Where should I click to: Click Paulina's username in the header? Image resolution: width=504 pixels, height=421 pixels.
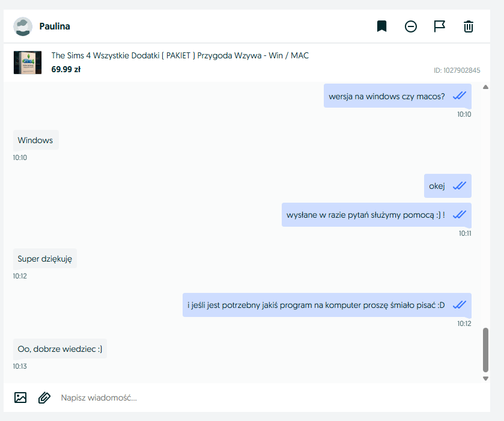55,26
